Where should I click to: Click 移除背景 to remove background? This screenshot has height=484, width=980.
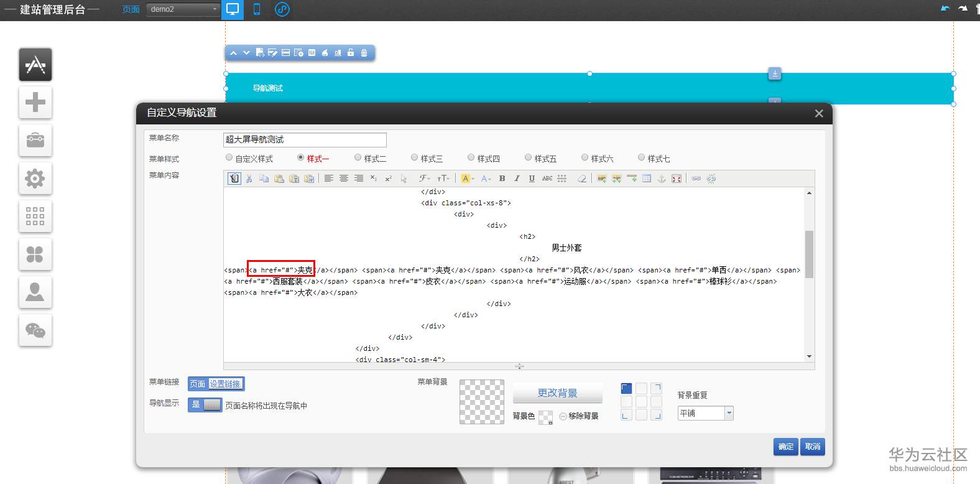(579, 416)
